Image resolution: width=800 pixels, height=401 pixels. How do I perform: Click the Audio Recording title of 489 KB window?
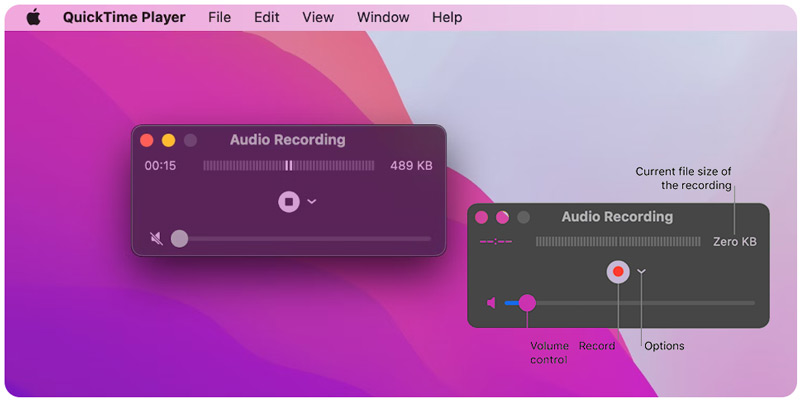click(x=288, y=140)
